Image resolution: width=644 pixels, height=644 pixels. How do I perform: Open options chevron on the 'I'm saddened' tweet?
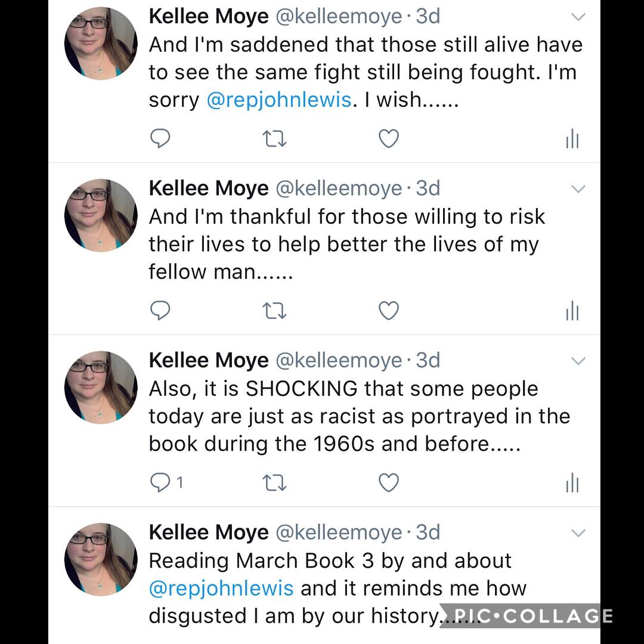(578, 17)
